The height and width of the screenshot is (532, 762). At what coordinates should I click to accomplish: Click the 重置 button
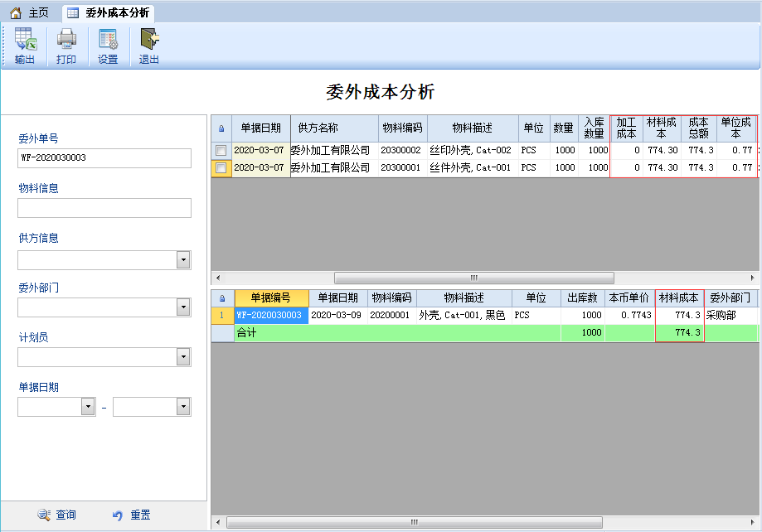tap(131, 515)
